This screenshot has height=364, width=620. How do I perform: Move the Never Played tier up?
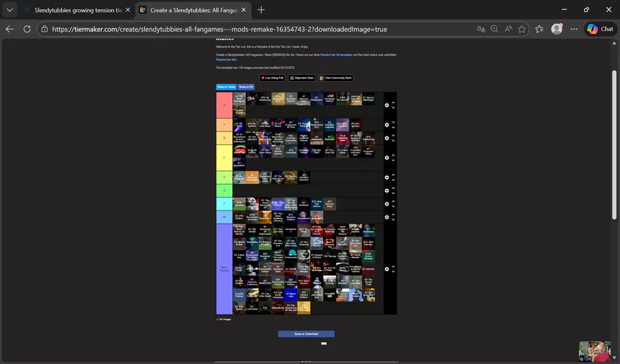[393, 267]
